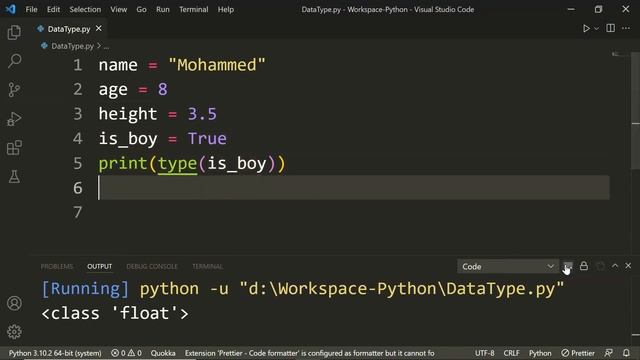This screenshot has height=360, width=640.
Task: Switch to the Problems panel tab
Action: (x=57, y=267)
